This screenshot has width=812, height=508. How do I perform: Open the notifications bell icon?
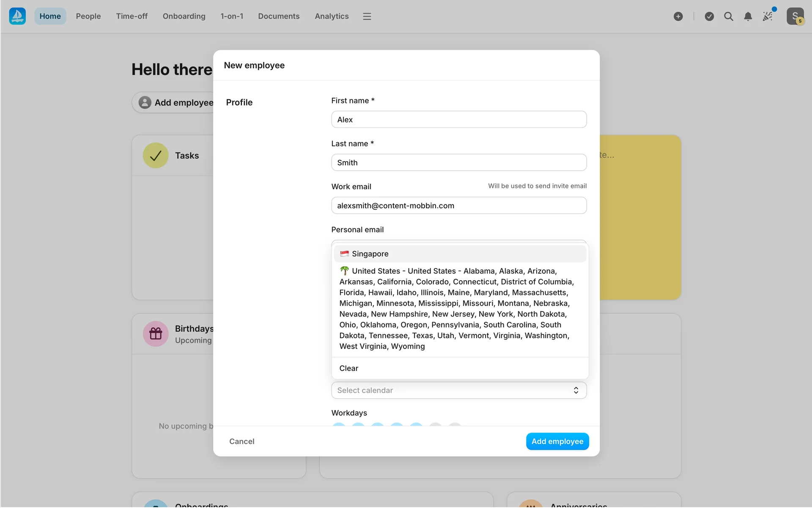[748, 16]
